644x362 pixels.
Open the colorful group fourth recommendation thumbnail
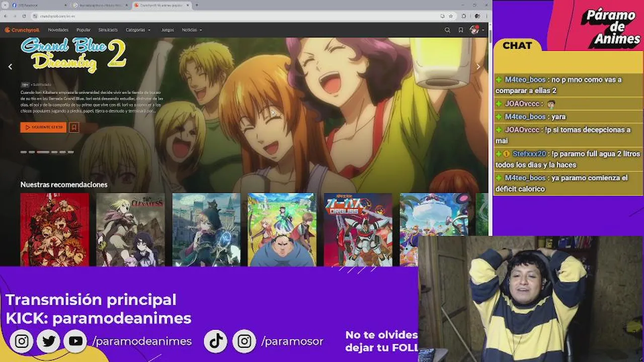pos(282,230)
